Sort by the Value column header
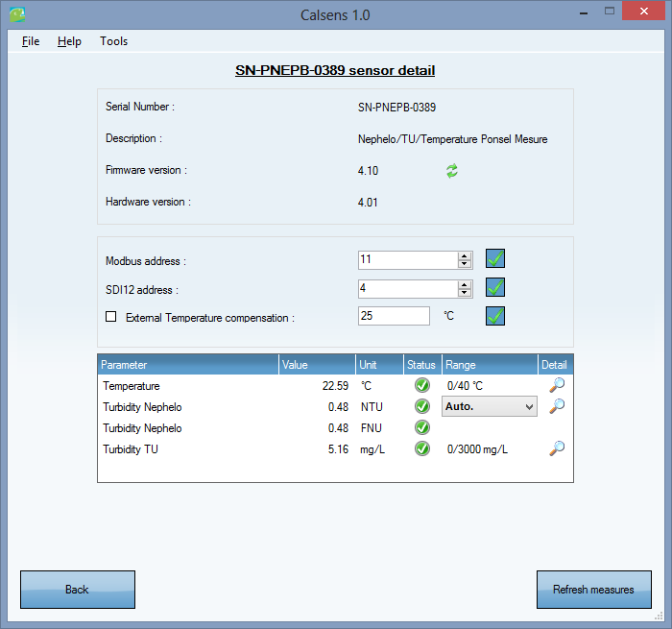 click(x=317, y=365)
